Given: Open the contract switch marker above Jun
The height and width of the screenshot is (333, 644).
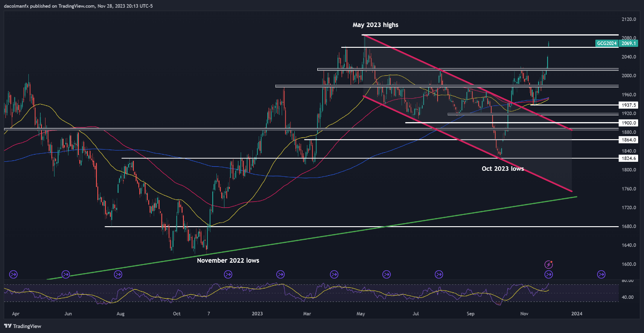Looking at the screenshot, I should tap(66, 274).
